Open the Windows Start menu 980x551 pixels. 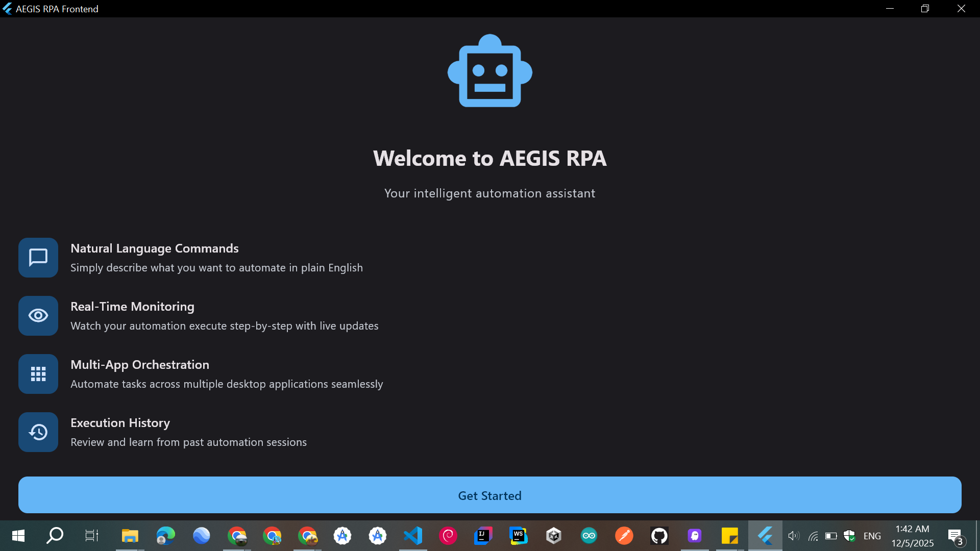tap(18, 536)
